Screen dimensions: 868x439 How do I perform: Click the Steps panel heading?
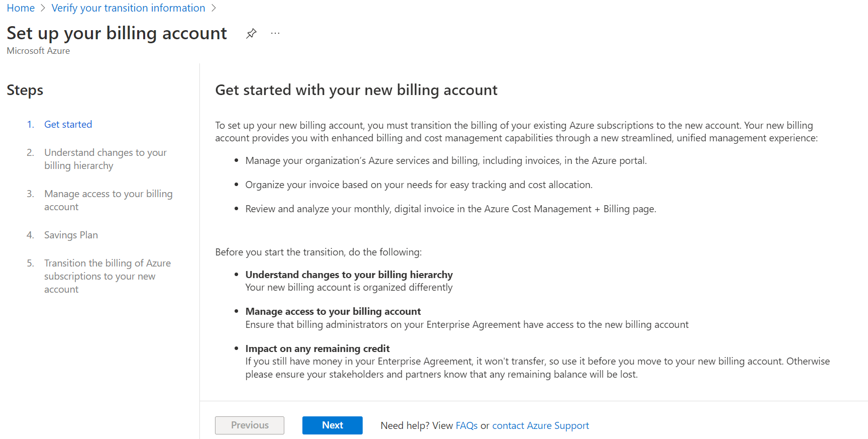(x=25, y=90)
